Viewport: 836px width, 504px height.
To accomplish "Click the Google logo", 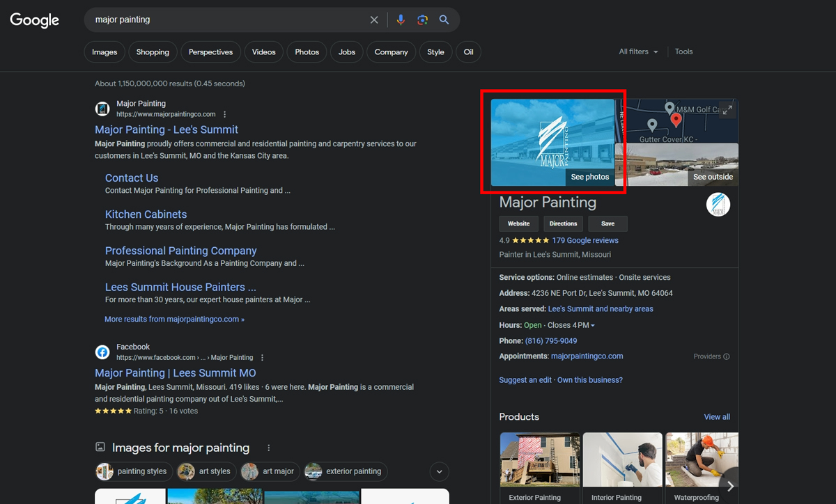I will coord(35,20).
